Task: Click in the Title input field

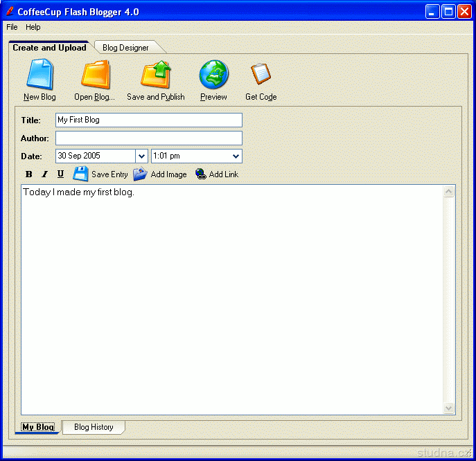Action: (x=149, y=120)
